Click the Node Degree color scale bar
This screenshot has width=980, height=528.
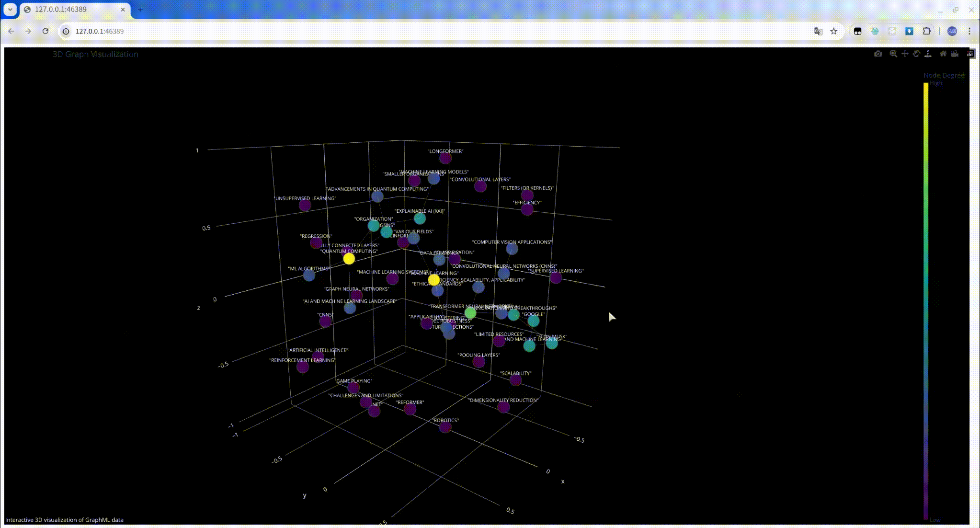pos(926,301)
